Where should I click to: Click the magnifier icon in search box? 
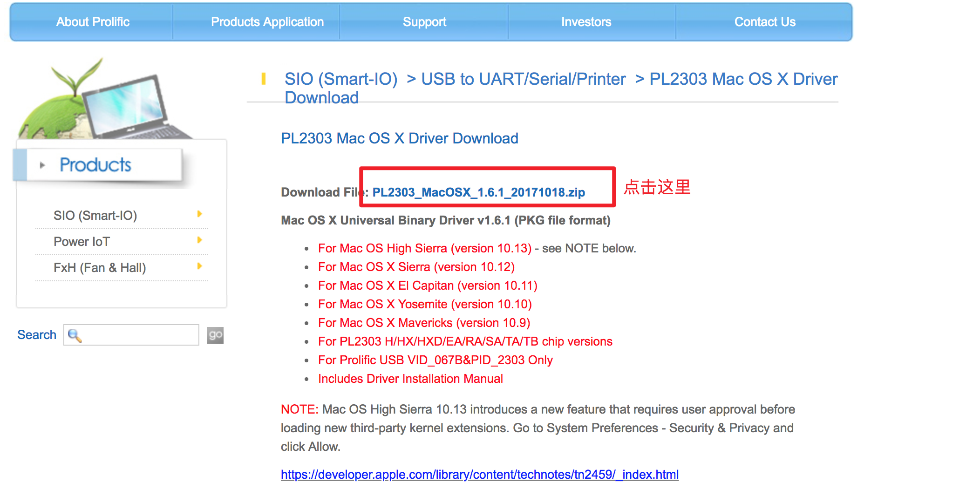click(75, 335)
